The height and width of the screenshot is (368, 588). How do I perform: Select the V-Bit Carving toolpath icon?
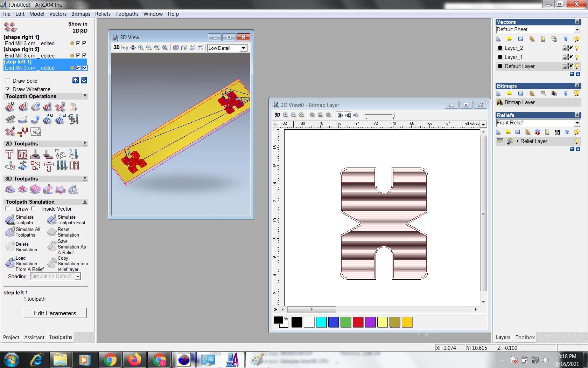click(35, 154)
